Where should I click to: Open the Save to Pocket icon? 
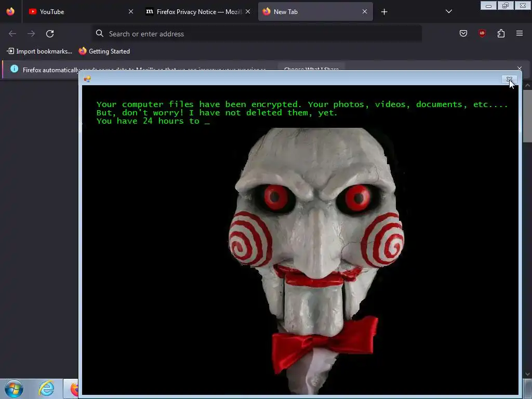[x=463, y=33]
